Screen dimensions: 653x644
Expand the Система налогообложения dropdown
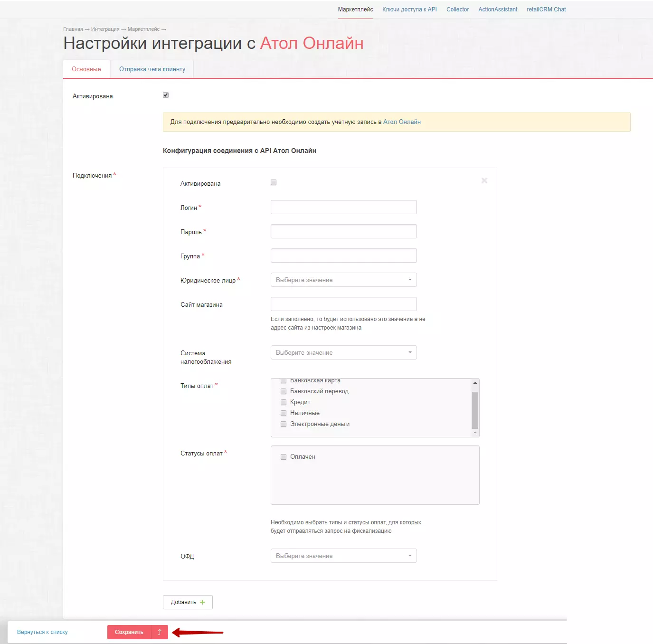tap(344, 352)
